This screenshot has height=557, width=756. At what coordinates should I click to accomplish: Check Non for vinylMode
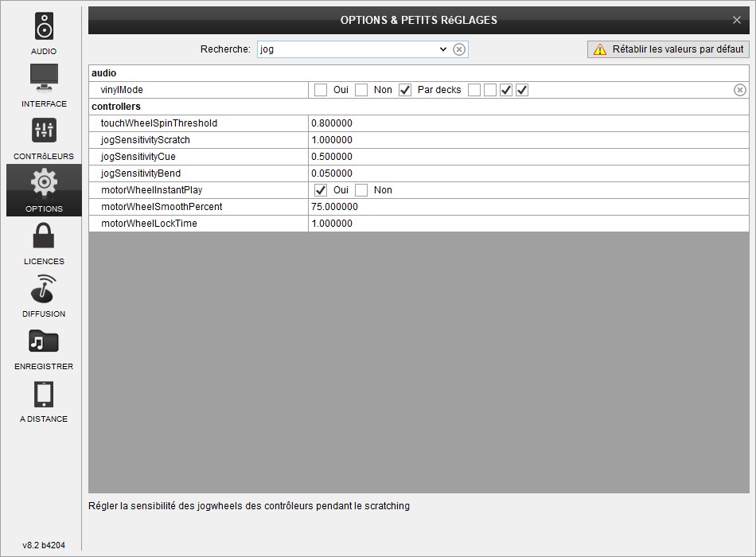click(361, 90)
